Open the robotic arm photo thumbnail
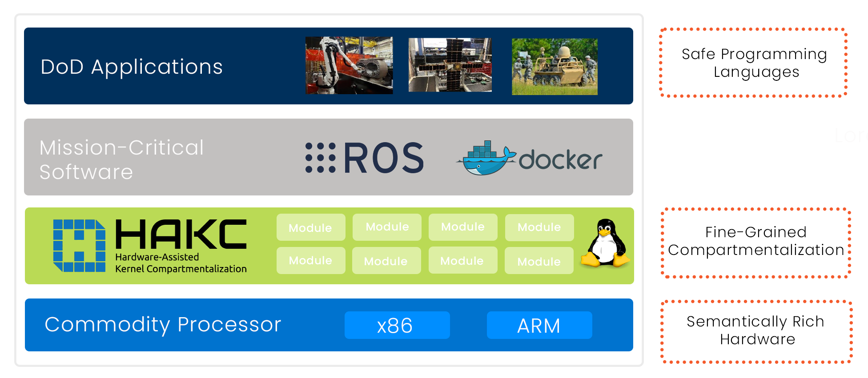This screenshot has width=868, height=378. (x=349, y=65)
